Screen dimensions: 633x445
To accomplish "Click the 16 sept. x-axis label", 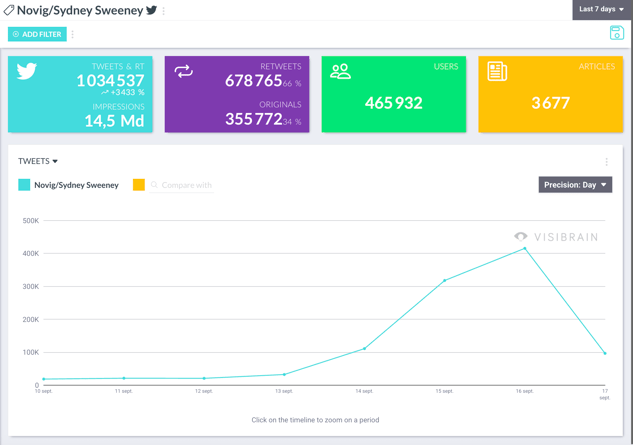I will pyautogui.click(x=524, y=391).
